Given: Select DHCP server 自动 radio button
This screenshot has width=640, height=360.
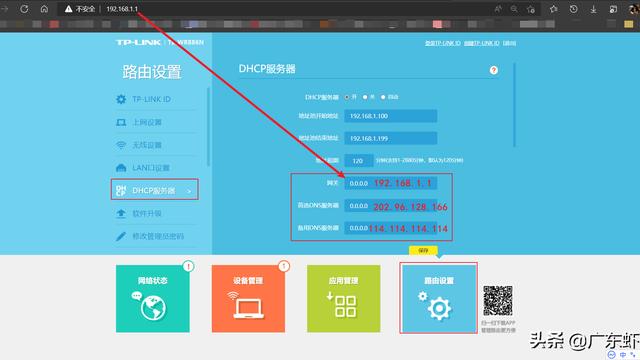Looking at the screenshot, I should (x=383, y=97).
